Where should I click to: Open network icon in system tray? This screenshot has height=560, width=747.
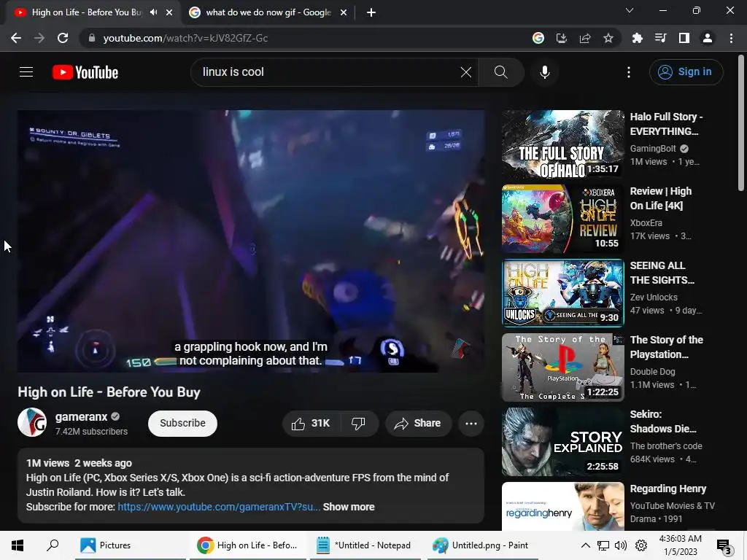[x=603, y=545]
